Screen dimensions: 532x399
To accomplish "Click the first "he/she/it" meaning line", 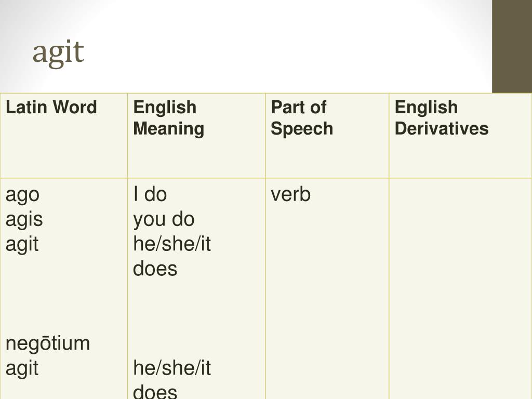I will (172, 244).
